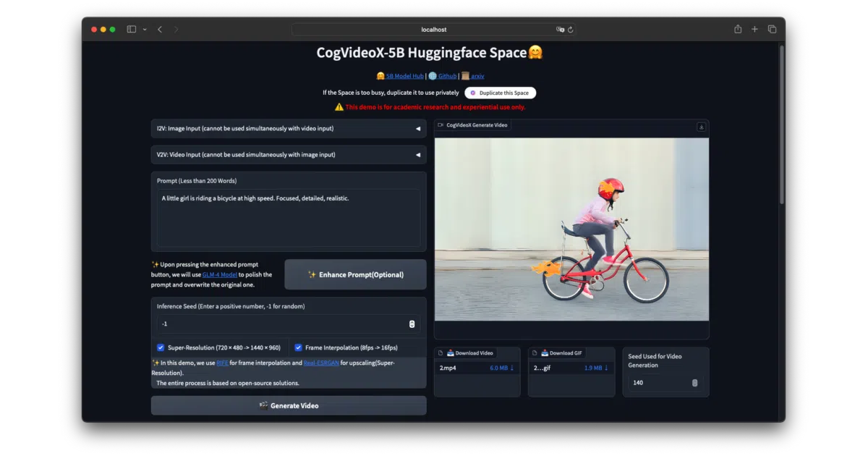Show the tab overview icon
Viewport: 868px width, 456px height.
coord(772,29)
